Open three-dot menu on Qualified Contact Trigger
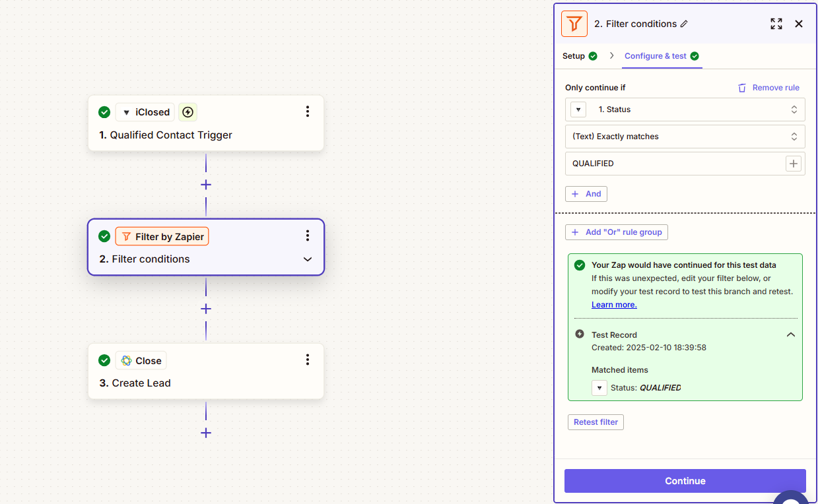The image size is (818, 504). tap(307, 111)
